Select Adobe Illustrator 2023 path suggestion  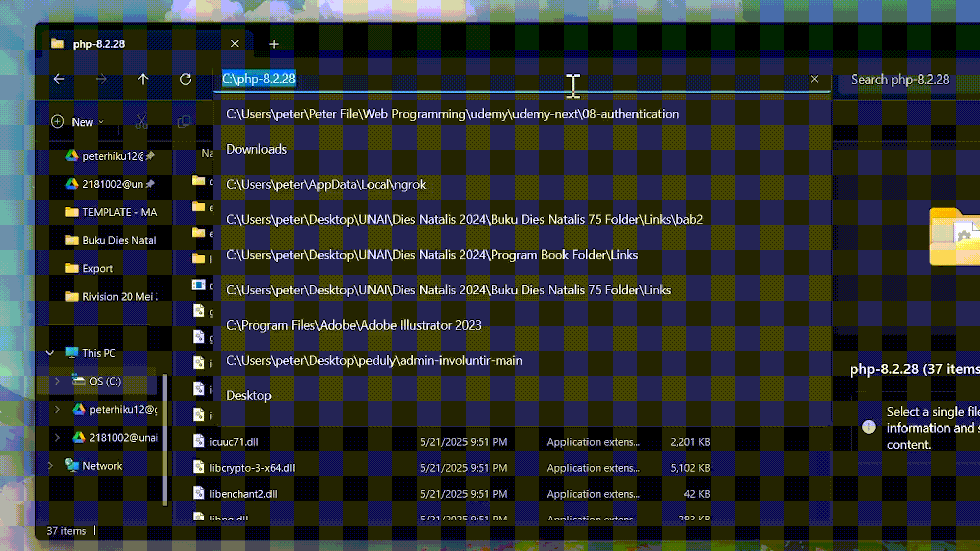point(522,325)
